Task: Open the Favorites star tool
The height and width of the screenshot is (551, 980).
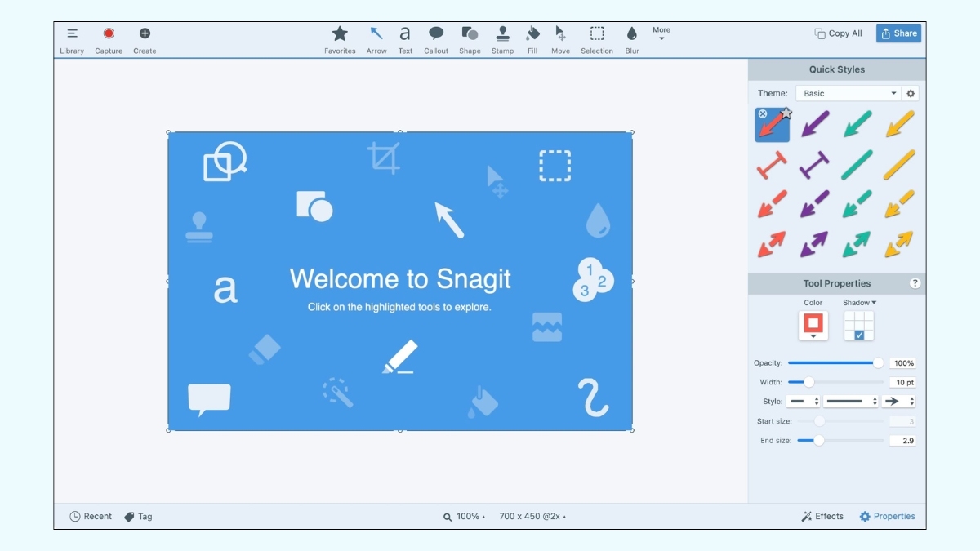Action: pos(340,40)
